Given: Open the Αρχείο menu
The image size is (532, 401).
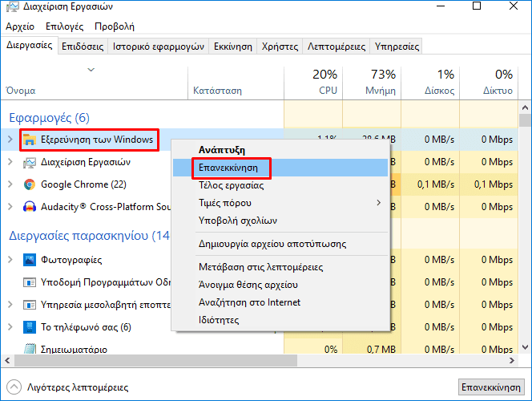Looking at the screenshot, I should coord(20,26).
